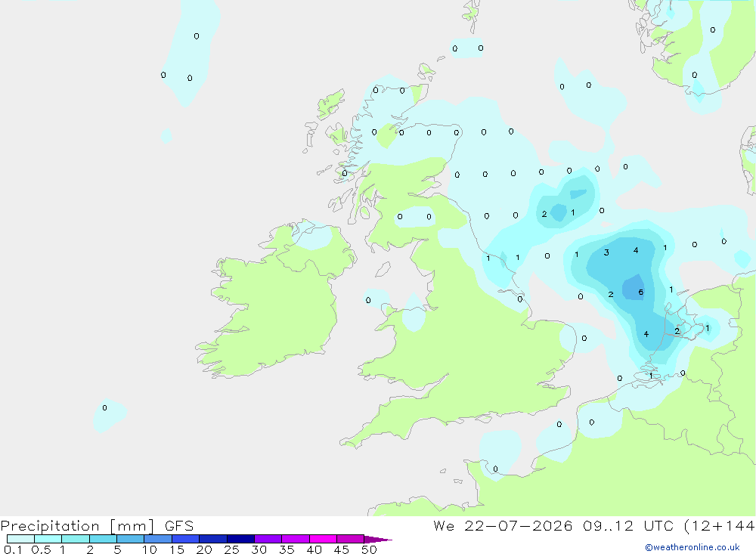Click the '10' legend scale label
The image size is (756, 554).
point(149,549)
